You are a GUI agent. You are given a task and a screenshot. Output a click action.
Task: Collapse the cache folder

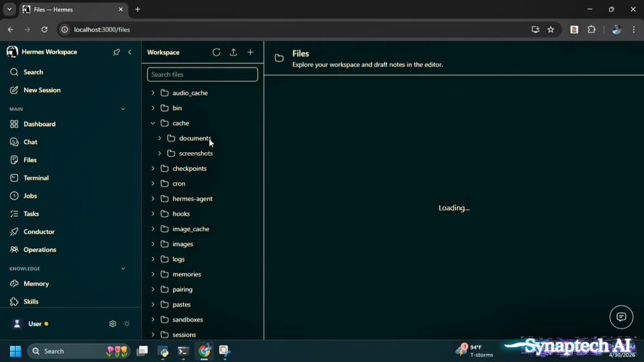pos(153,123)
